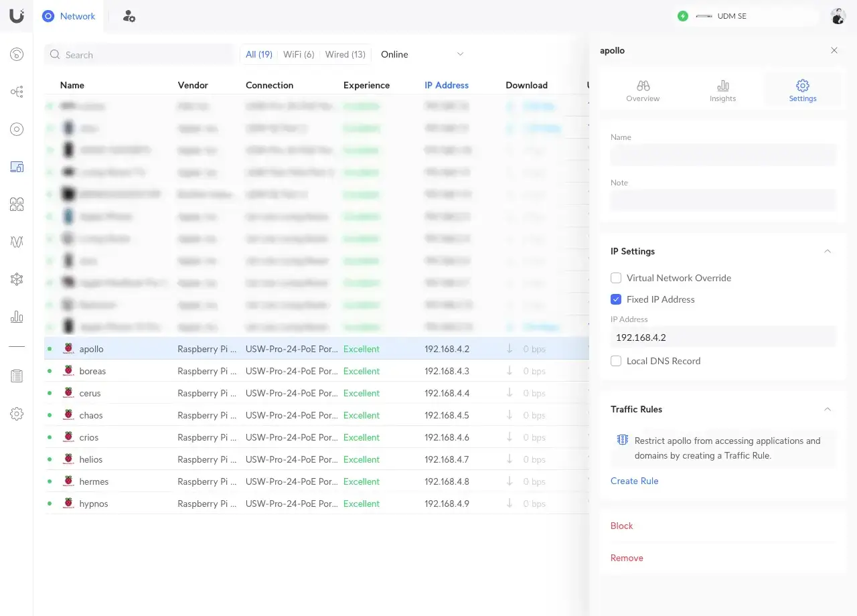Click the UniFi logo icon

(17, 15)
